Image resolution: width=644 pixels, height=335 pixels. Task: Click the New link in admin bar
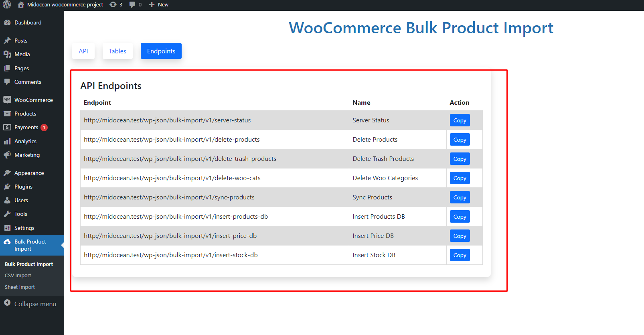[x=163, y=5]
